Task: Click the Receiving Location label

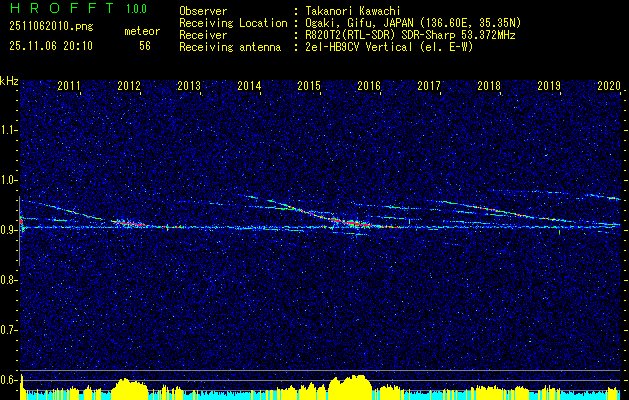Action: [x=233, y=23]
